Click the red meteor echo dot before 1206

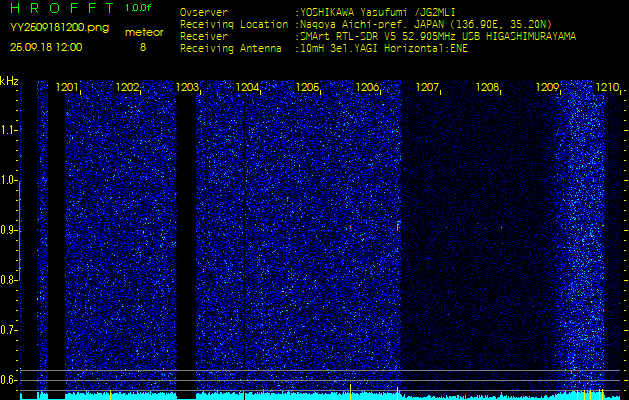click(x=351, y=227)
